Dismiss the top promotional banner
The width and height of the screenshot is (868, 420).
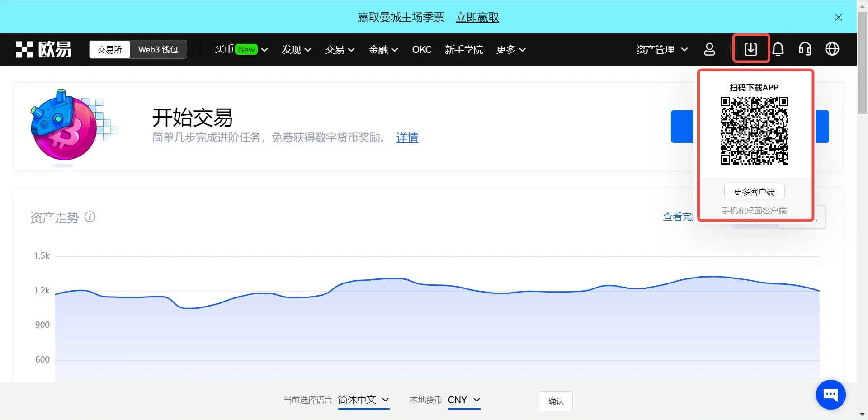[x=838, y=17]
